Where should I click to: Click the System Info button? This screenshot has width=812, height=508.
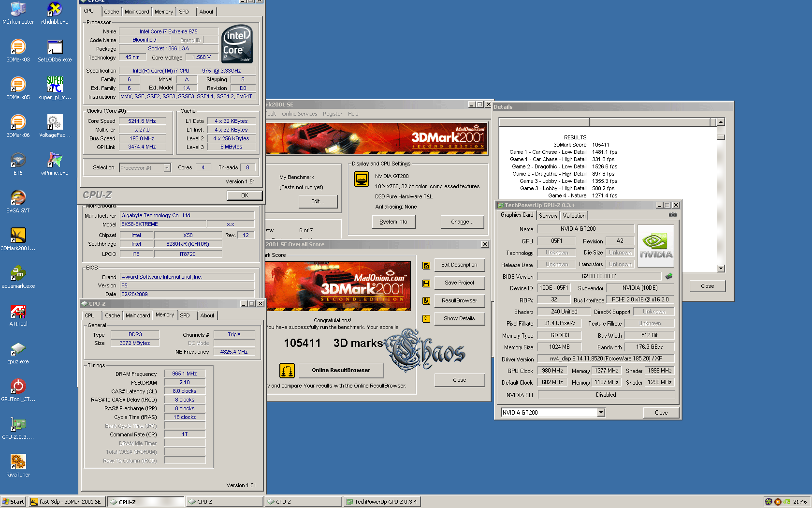point(393,222)
